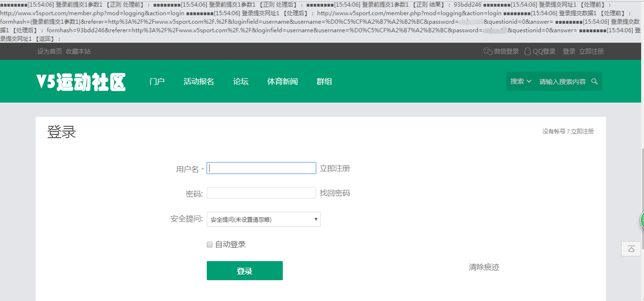
Task: Focus the 密码 input field
Action: [x=261, y=193]
